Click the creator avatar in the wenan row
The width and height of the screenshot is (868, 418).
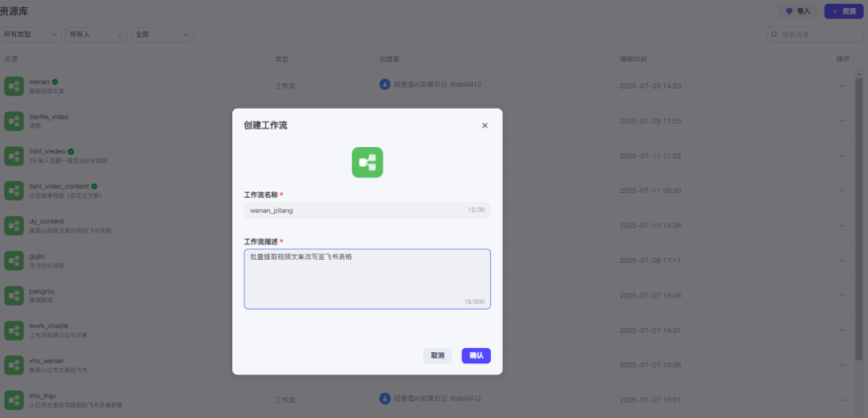tap(385, 84)
